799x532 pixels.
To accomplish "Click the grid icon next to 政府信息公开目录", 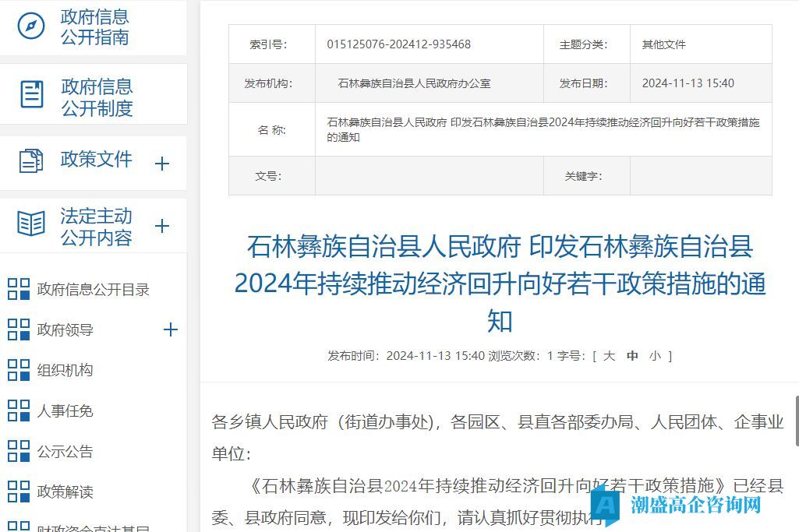I will tap(19, 289).
